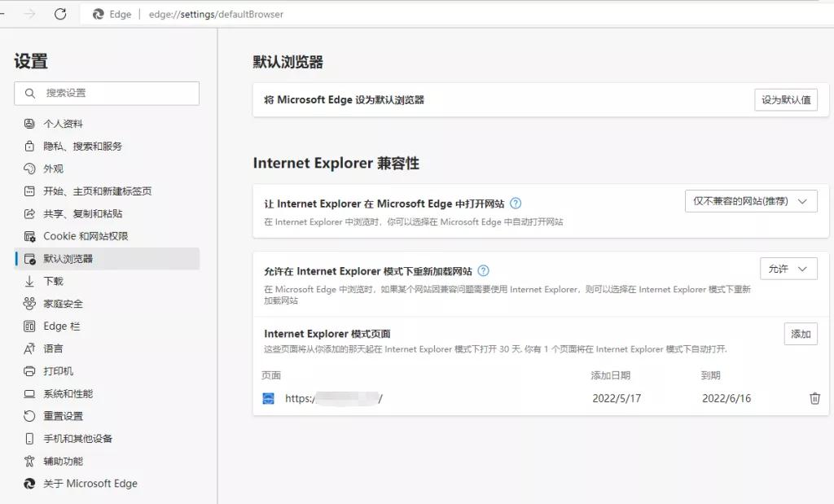Click the 外观 appearance icon
Screen dimensions: 834x504
tap(29, 169)
